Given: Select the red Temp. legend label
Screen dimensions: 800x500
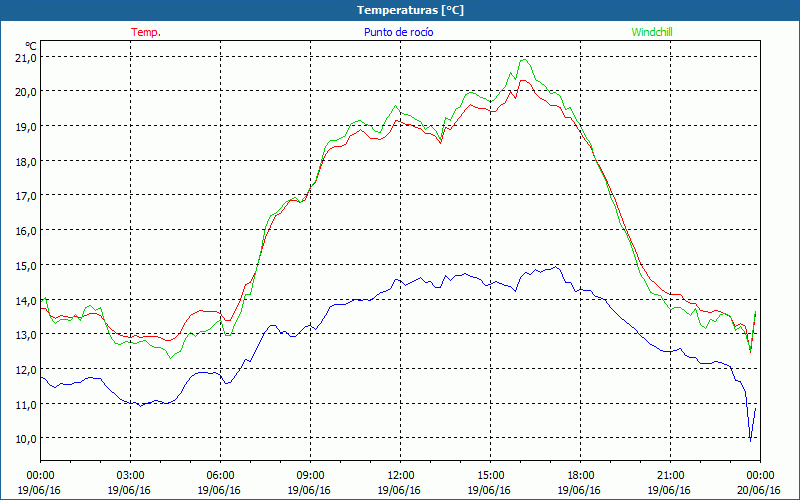Looking at the screenshot, I should point(146,32).
